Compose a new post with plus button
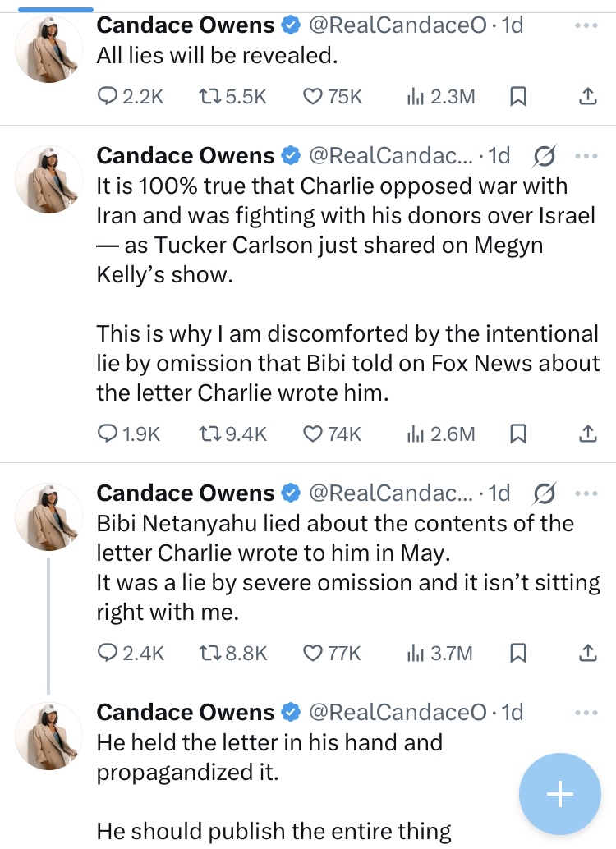The height and width of the screenshot is (849, 616). pyautogui.click(x=560, y=794)
